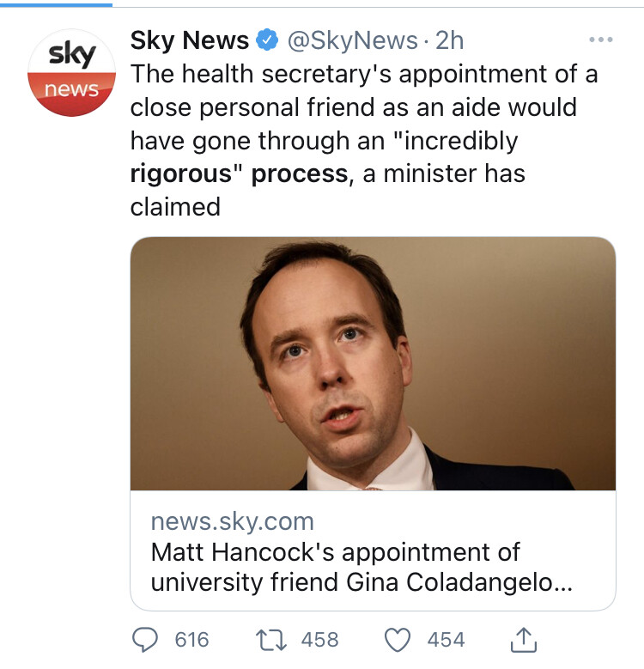View the 454 likes count

(447, 640)
